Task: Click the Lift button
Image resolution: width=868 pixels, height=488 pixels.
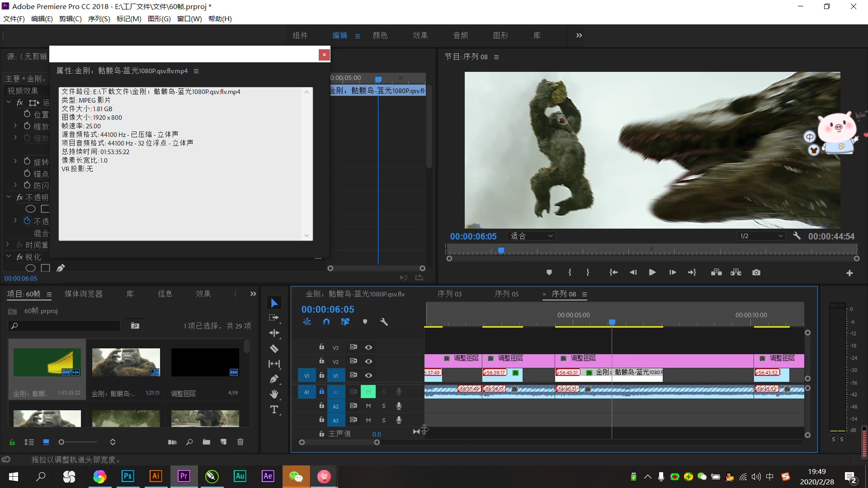Action: [x=716, y=272]
